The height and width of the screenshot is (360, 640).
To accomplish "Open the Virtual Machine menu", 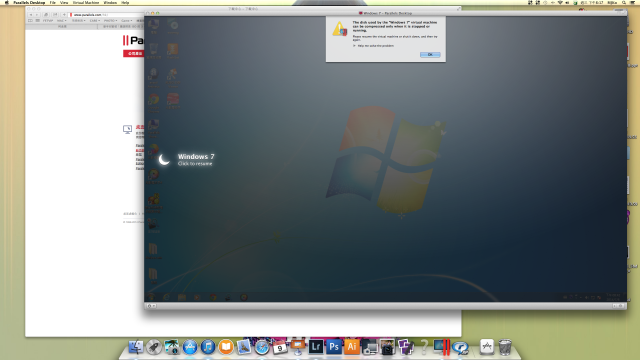I will coord(86,2).
